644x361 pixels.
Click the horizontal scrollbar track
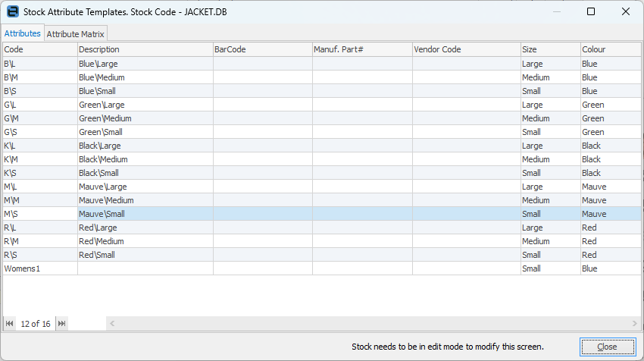point(374,324)
